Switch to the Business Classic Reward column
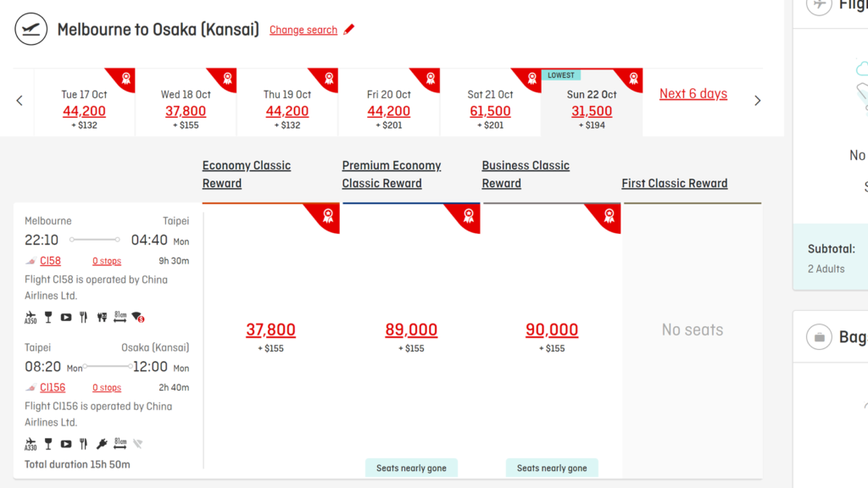Screen dimensions: 868x488 526,174
